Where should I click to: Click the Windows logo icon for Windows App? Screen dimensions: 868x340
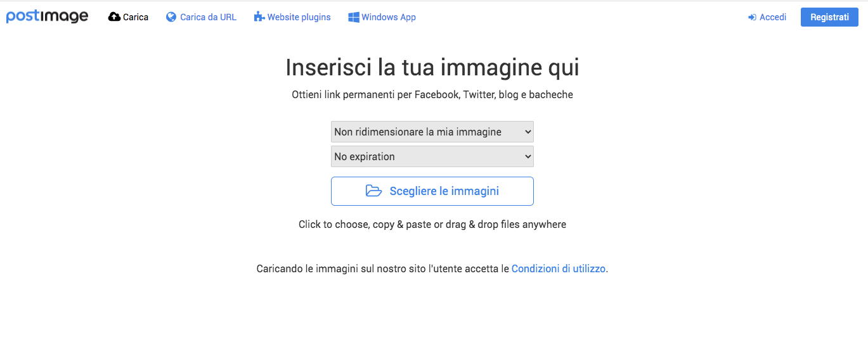(x=354, y=17)
